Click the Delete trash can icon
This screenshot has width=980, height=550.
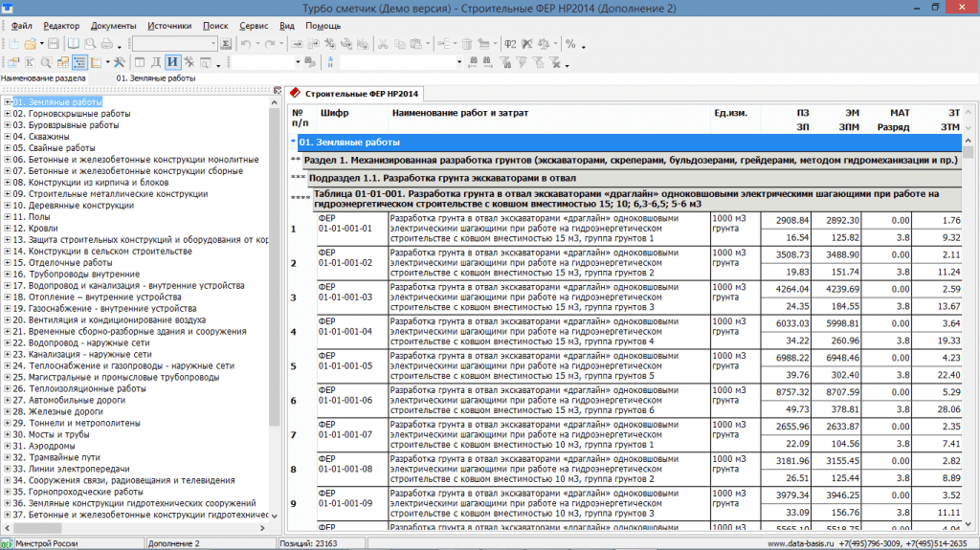(467, 44)
